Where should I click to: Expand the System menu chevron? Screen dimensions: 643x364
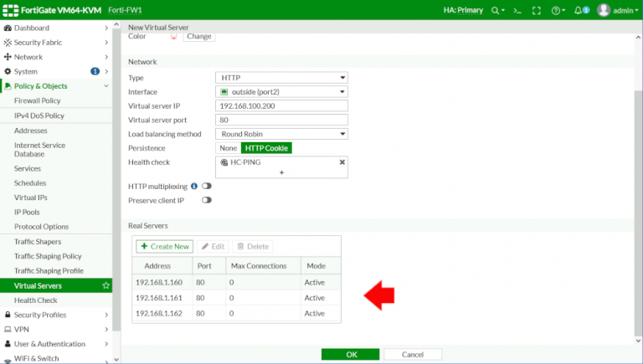point(106,71)
